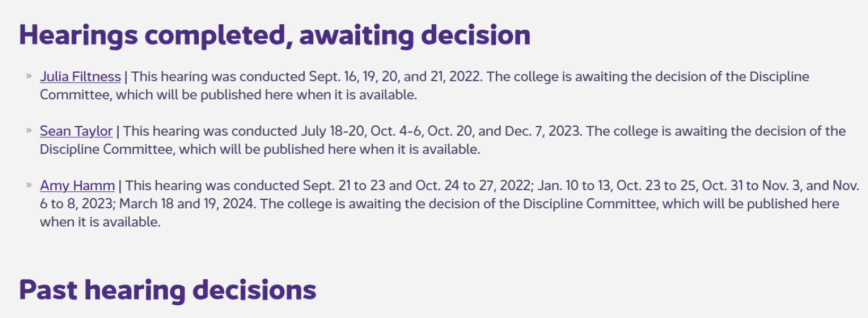Click 'when it is available.' ending Amy Hamm entry

pos(100,222)
